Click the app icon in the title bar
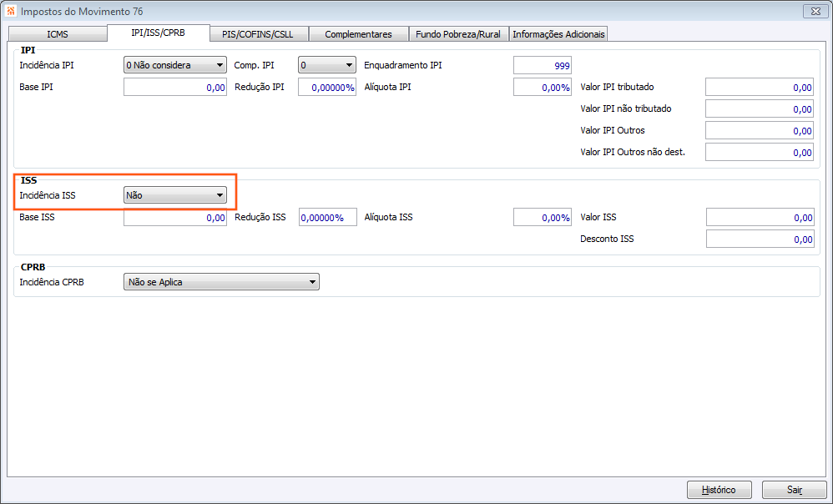 [11, 11]
